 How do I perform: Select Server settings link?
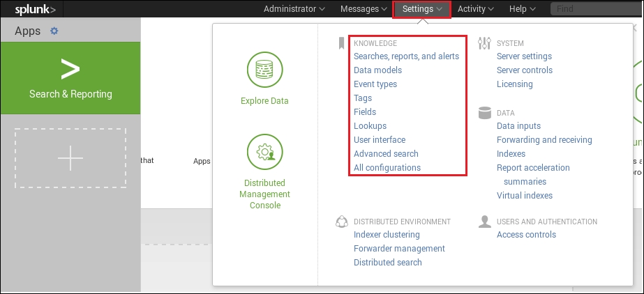[524, 56]
